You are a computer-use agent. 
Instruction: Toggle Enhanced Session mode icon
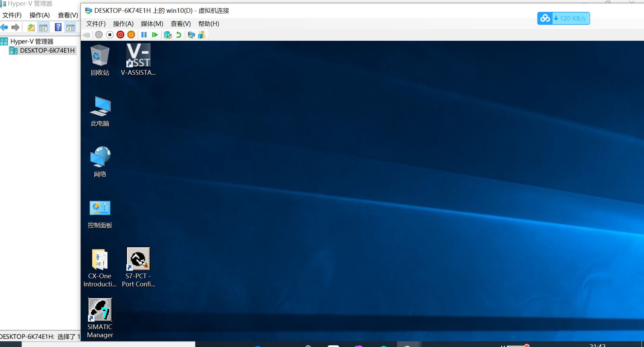(191, 35)
